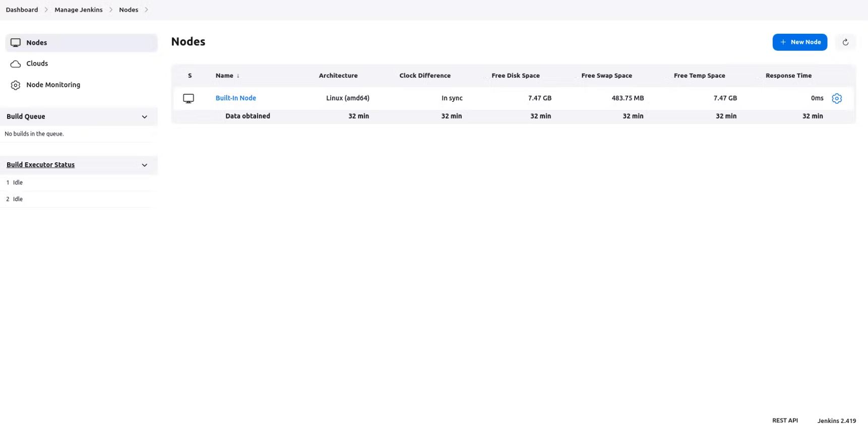Select Nodes in the sidebar
868x427 pixels.
(81, 43)
